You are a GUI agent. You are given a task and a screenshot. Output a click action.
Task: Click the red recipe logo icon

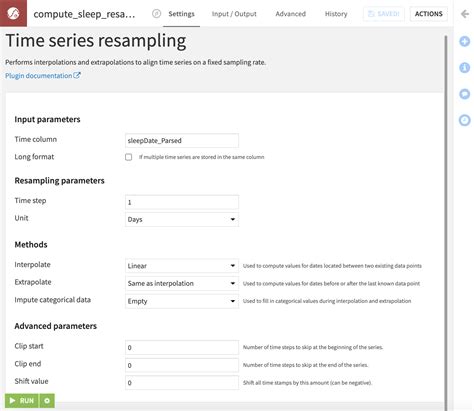coord(13,13)
